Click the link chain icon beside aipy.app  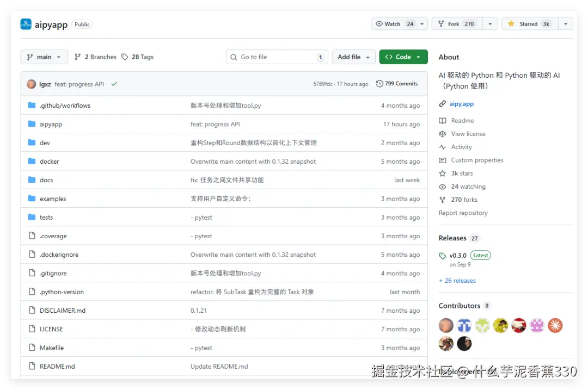(x=443, y=104)
